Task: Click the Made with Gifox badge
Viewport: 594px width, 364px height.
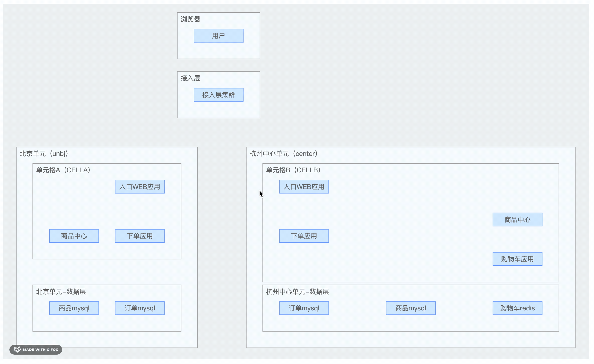Action: tap(36, 350)
